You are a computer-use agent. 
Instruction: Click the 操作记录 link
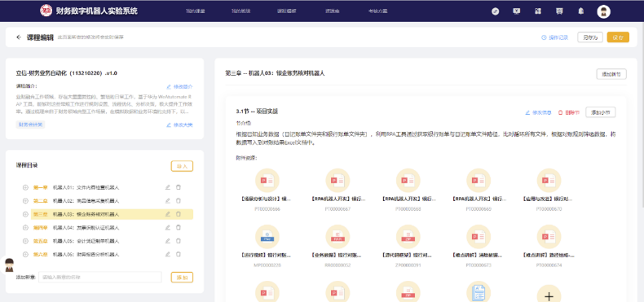click(x=555, y=37)
